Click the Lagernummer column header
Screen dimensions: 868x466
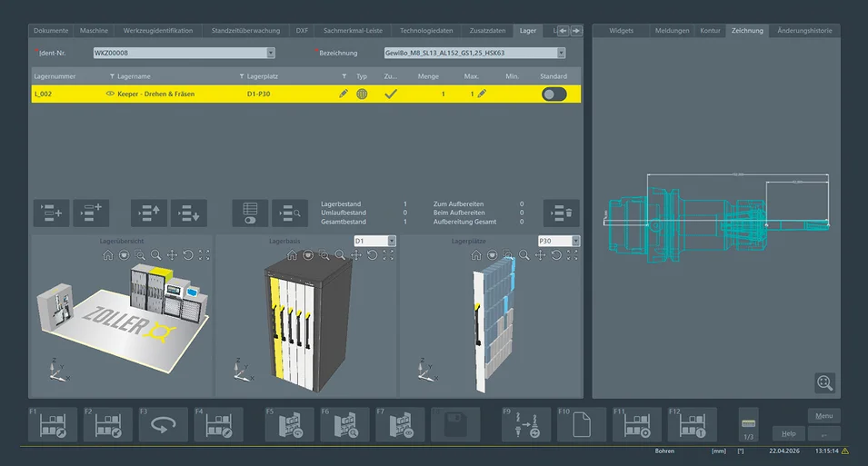coord(55,76)
